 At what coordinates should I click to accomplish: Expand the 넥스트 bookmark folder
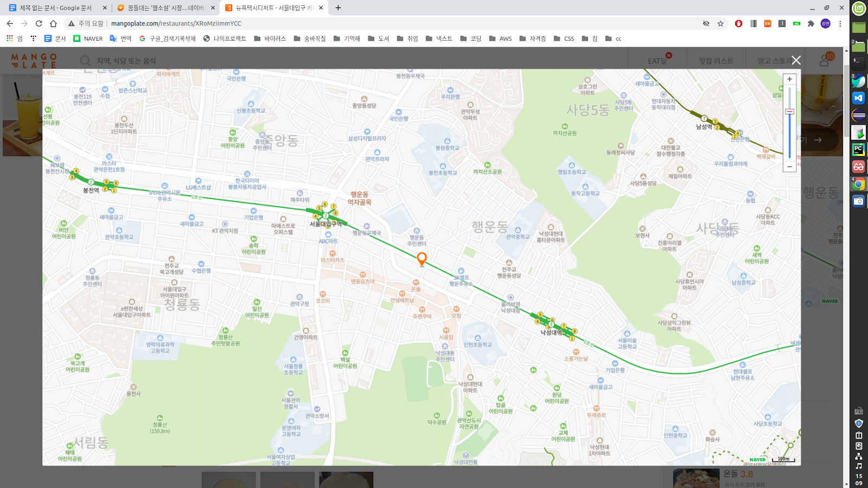439,38
